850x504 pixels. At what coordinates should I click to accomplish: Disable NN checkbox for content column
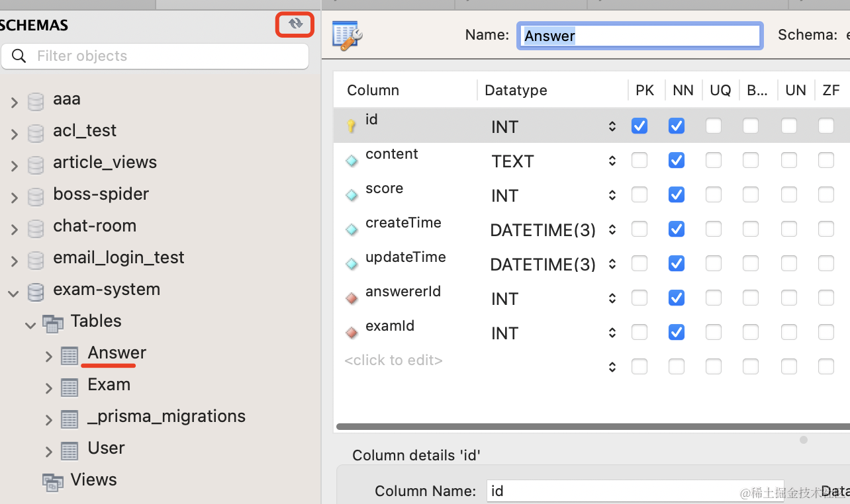click(677, 160)
